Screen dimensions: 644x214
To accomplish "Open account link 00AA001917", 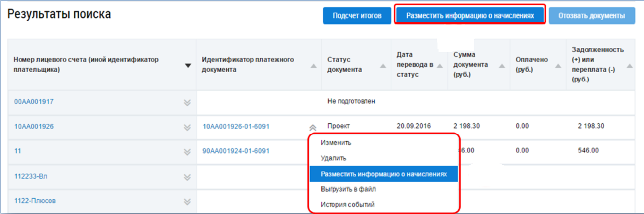I will [34, 101].
